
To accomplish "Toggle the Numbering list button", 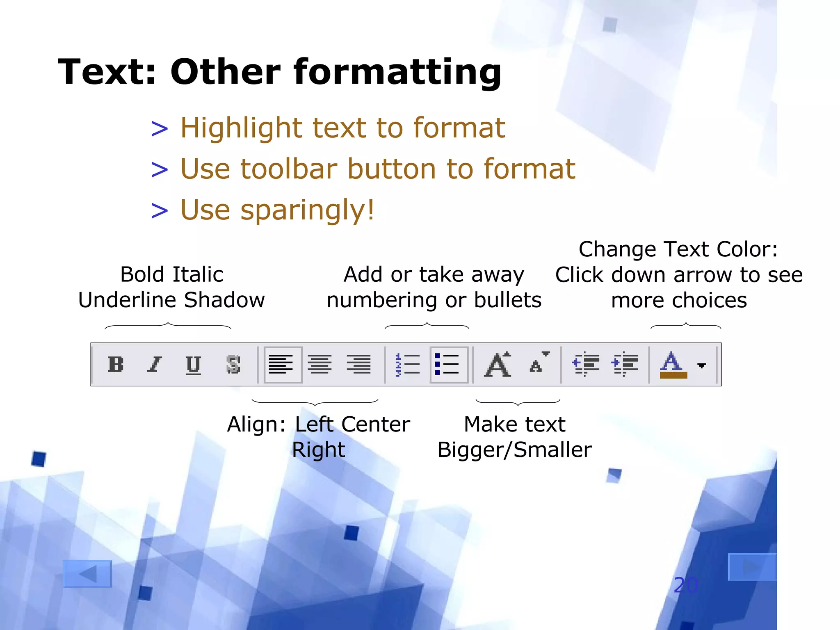I will [x=407, y=364].
